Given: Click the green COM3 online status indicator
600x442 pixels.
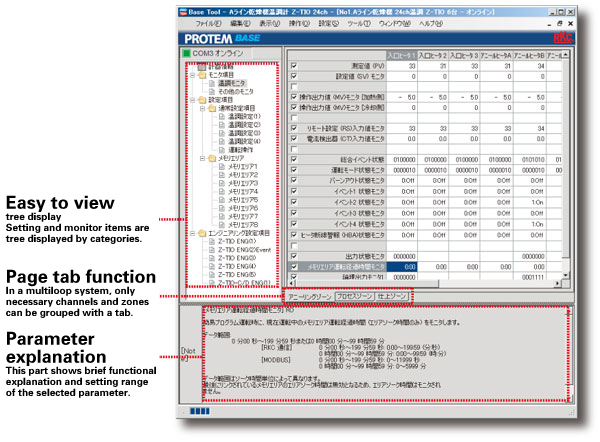Looking at the screenshot, I should (186, 53).
